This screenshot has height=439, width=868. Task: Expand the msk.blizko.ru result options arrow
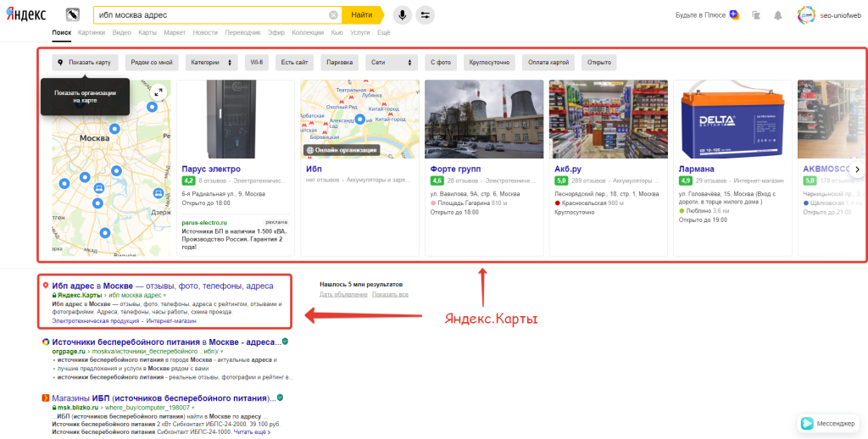click(x=193, y=408)
